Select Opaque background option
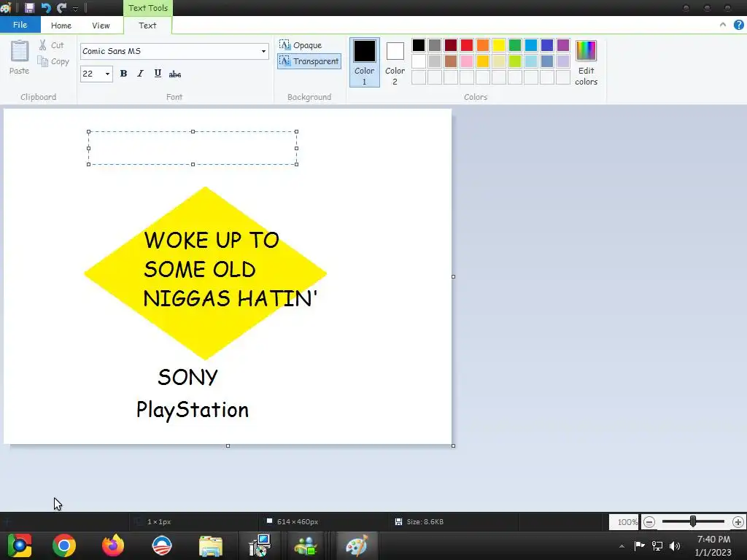 [301, 44]
